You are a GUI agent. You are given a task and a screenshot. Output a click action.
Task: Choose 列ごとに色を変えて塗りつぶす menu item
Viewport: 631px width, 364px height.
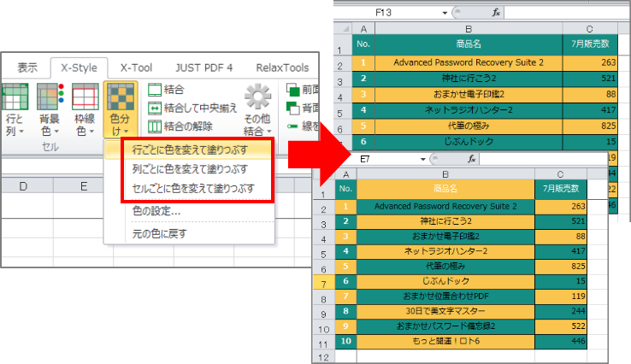point(190,169)
